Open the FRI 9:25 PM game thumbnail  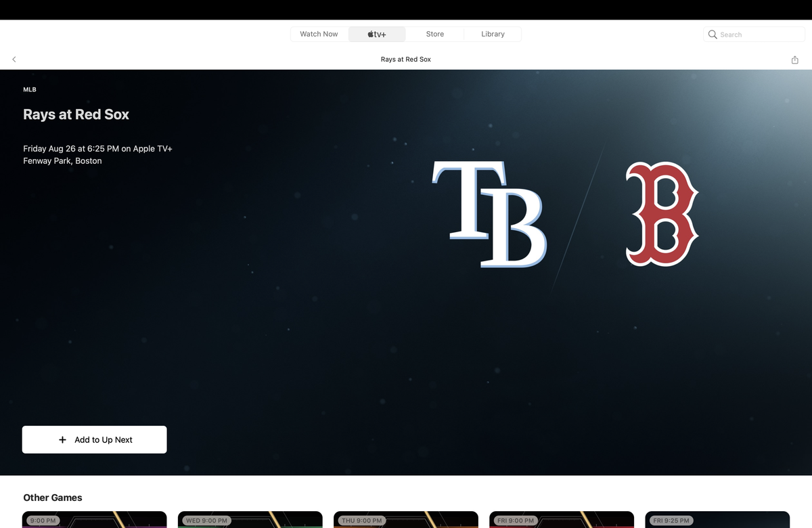click(717, 521)
